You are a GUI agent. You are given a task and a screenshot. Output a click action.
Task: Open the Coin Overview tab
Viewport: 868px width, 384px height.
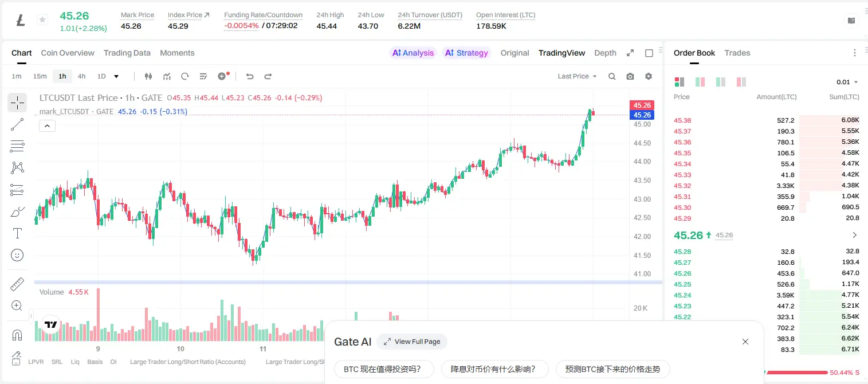(x=68, y=53)
